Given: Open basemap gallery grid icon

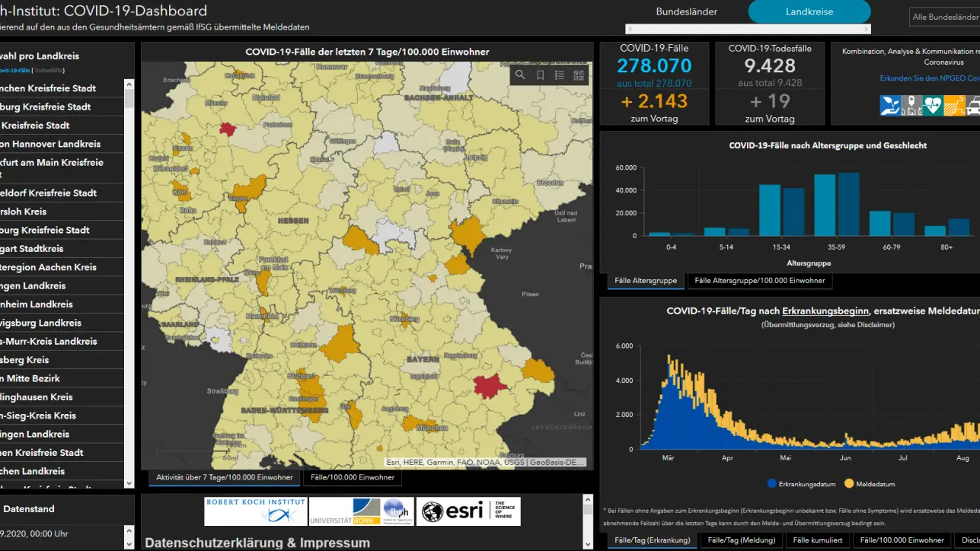Looking at the screenshot, I should (x=579, y=75).
